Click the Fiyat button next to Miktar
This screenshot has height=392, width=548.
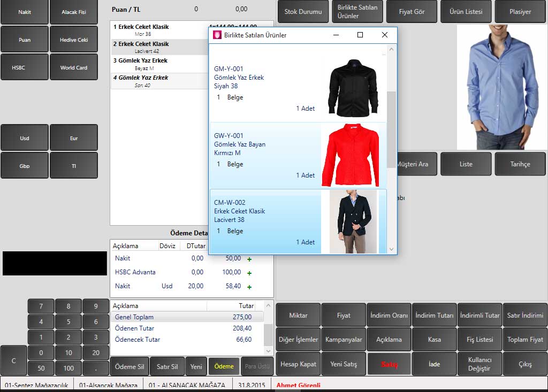[x=344, y=315]
